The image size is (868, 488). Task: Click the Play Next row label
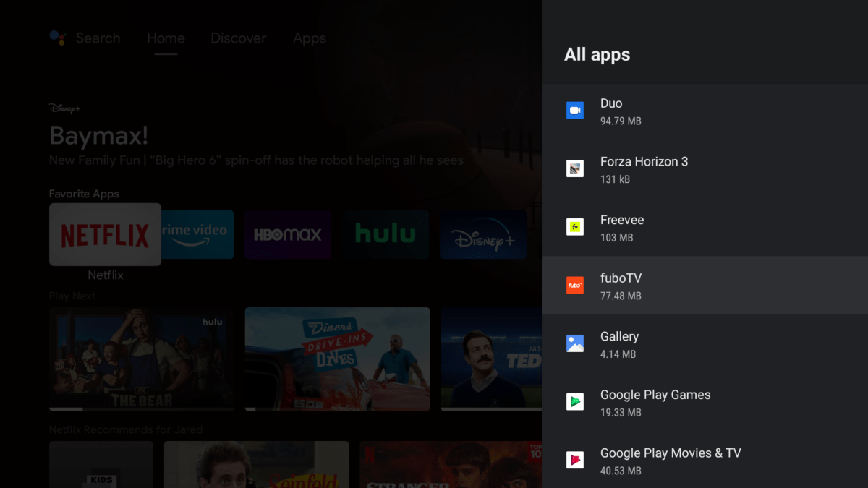coord(72,296)
